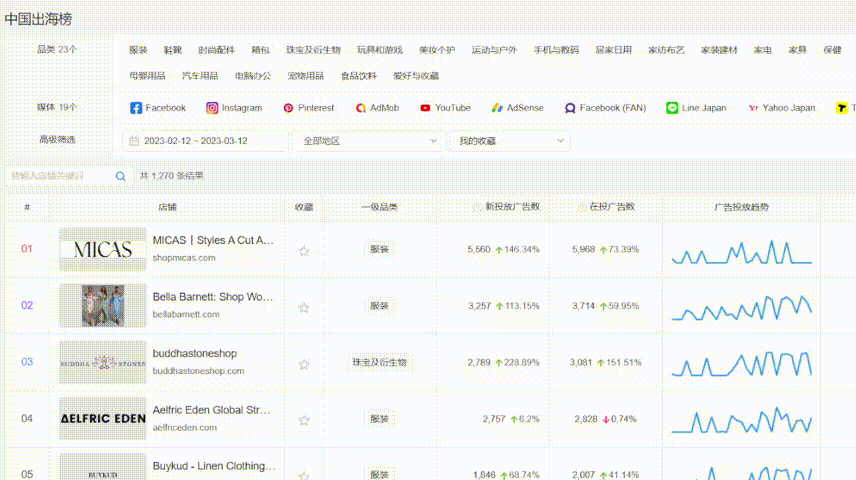Click the 服装 tag in MICAS row
This screenshot has height=480, width=856.
click(379, 249)
